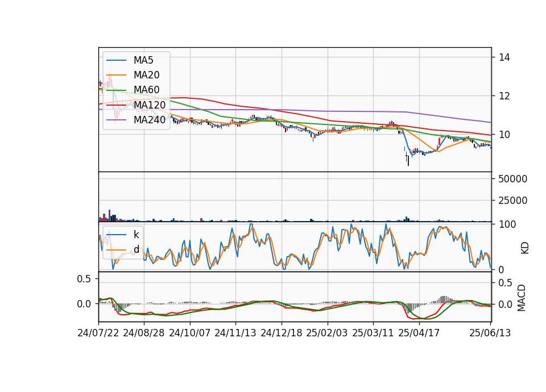
Task: Click the KD axis value 100
Action: (507, 225)
